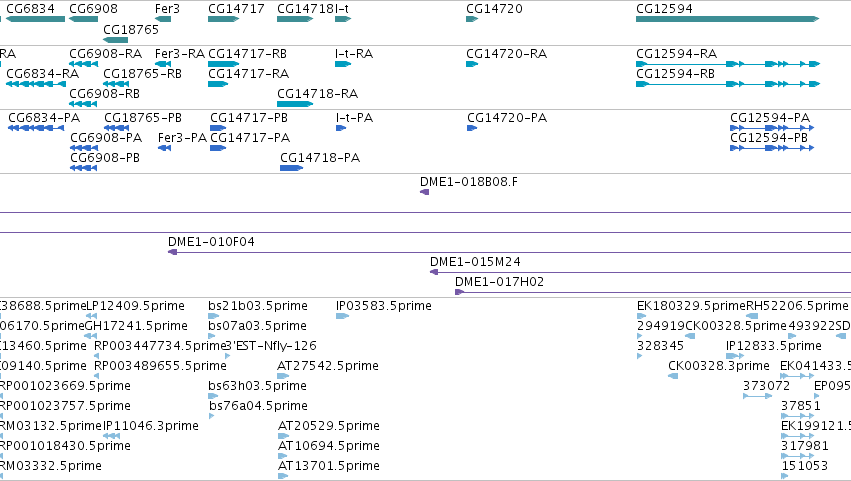Select the IP12833.5prime EST label

point(774,346)
